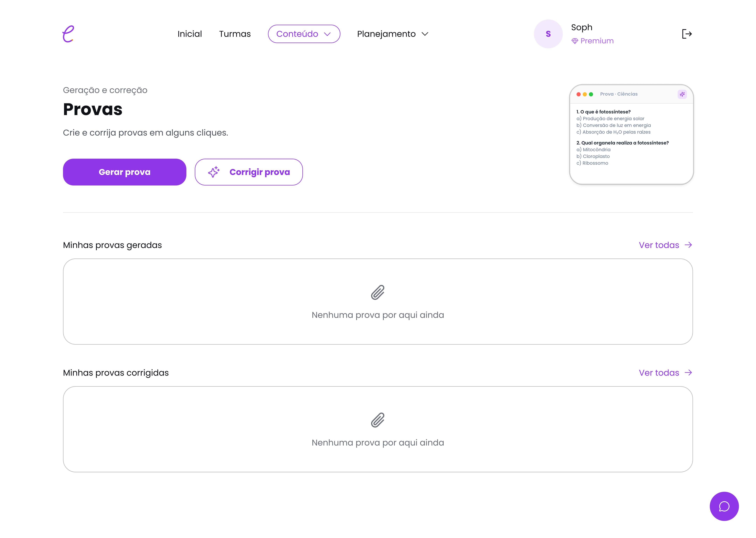Screen dimensions: 756x538
Task: Click the 'S' user avatar circle
Action: coord(548,34)
